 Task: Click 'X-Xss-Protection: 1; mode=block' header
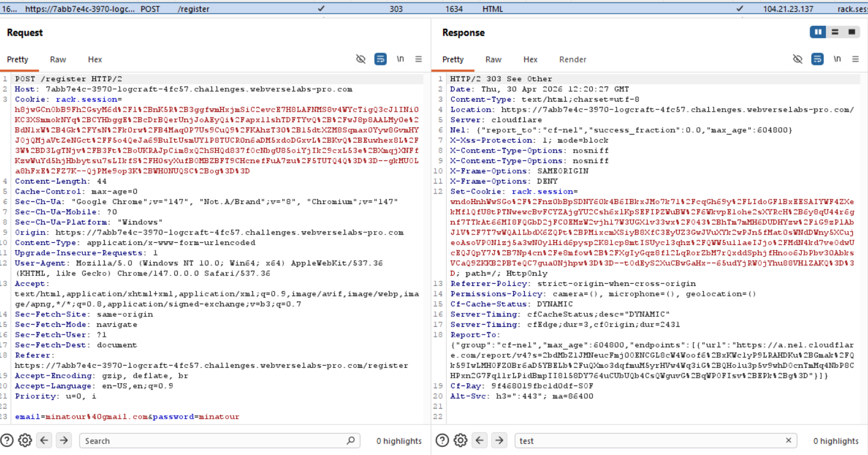point(529,140)
